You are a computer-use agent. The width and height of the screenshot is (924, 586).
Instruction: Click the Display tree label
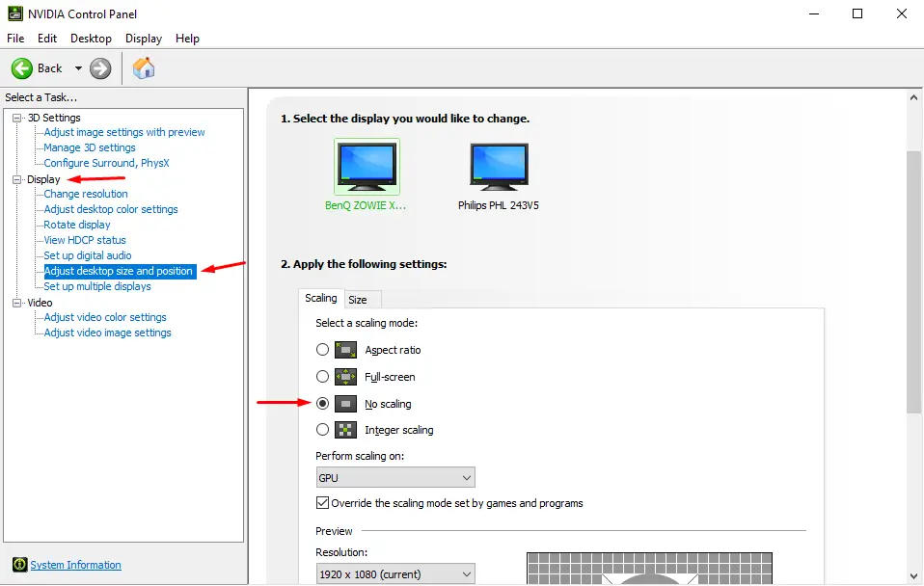click(x=43, y=179)
